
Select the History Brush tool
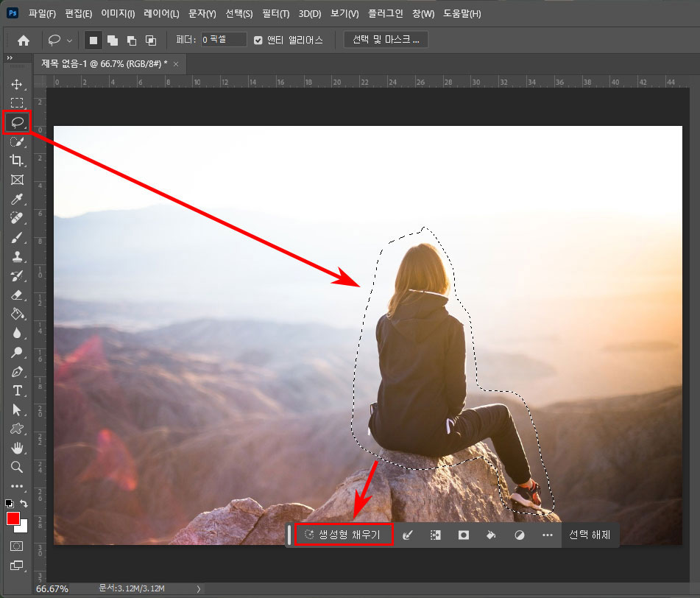pyautogui.click(x=17, y=275)
